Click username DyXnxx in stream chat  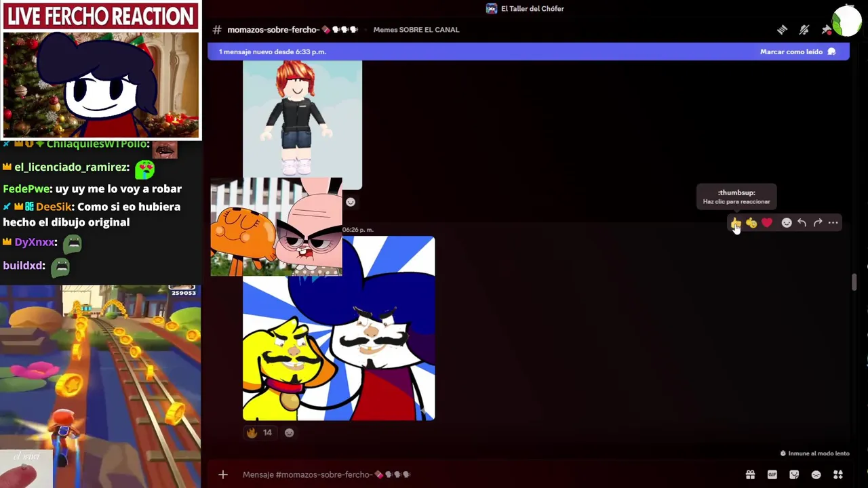tap(34, 242)
